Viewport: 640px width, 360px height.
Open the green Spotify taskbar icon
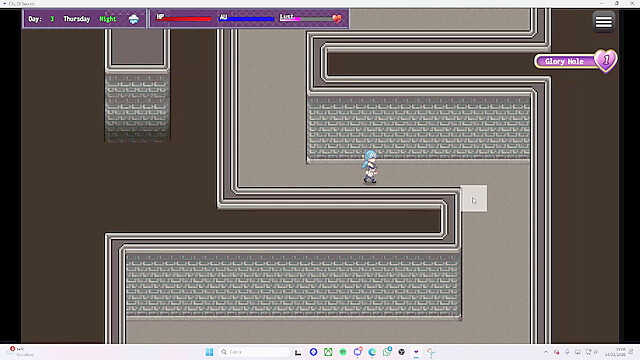pyautogui.click(x=343, y=352)
